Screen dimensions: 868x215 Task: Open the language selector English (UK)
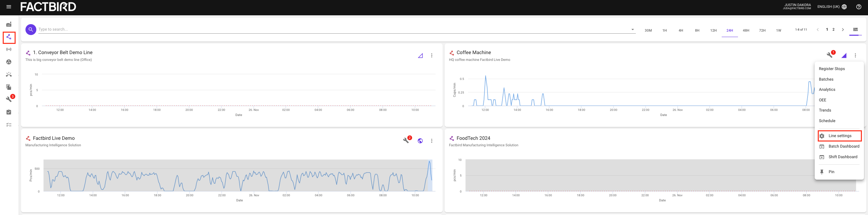click(x=832, y=7)
